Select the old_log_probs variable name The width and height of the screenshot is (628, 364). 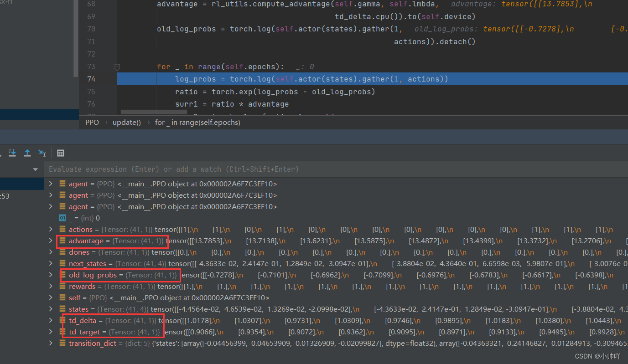[93, 275]
